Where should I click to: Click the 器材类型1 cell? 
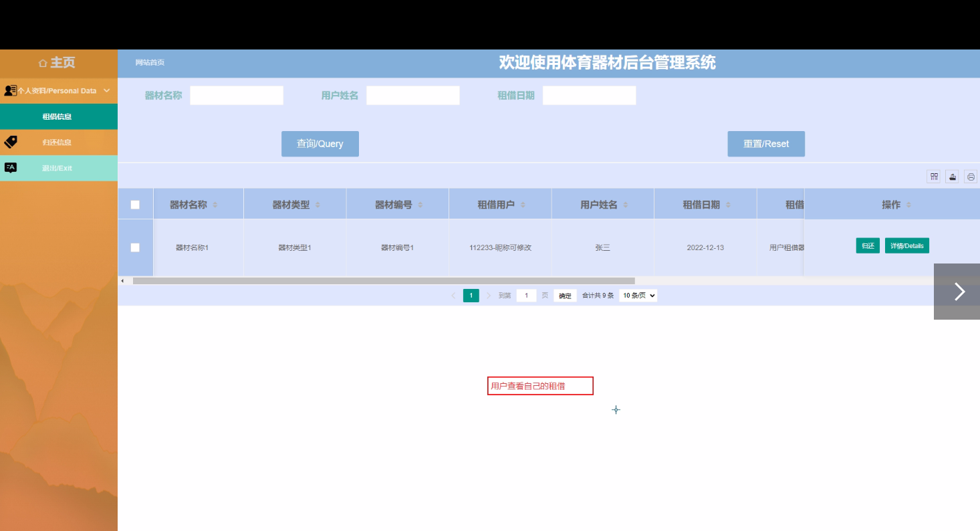tap(295, 247)
